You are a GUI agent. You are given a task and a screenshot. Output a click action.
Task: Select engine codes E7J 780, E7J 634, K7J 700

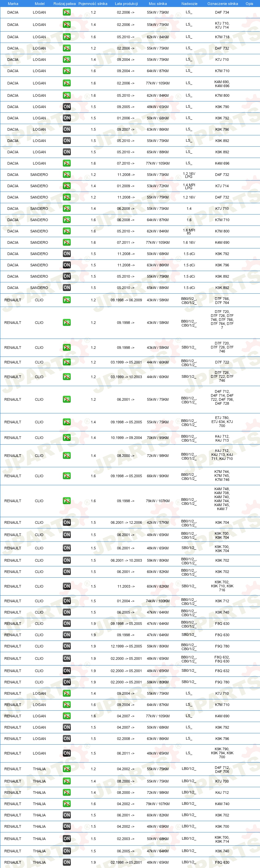pos(222,422)
